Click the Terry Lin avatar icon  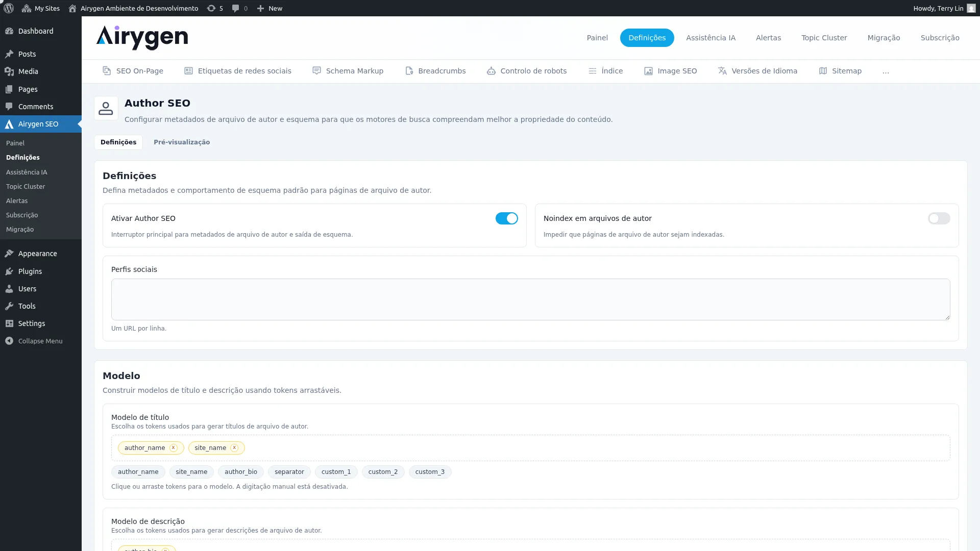point(971,8)
